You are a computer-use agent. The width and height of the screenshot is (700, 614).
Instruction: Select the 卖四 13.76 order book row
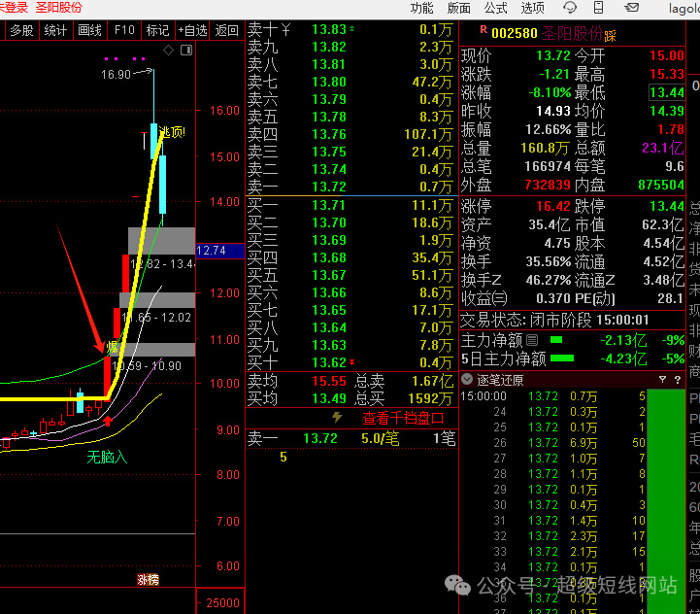point(350,134)
